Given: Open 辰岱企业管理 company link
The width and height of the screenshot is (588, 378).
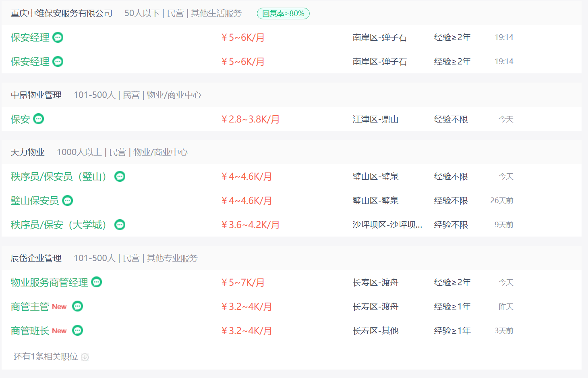Looking at the screenshot, I should click(36, 258).
